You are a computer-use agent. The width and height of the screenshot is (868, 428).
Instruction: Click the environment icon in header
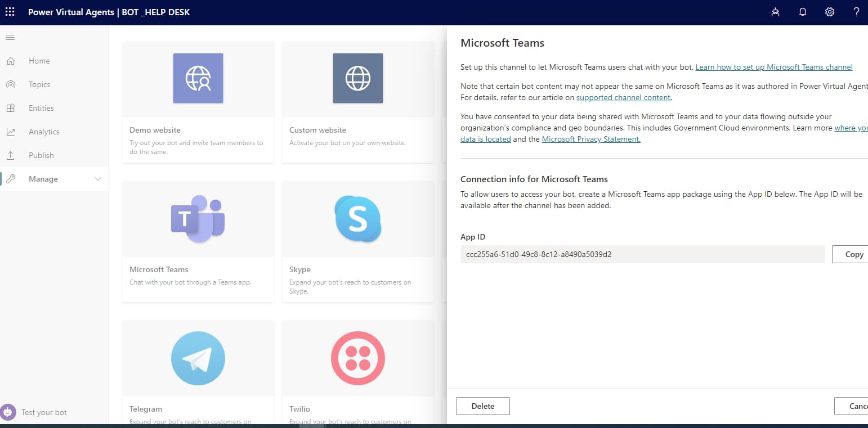tap(776, 12)
